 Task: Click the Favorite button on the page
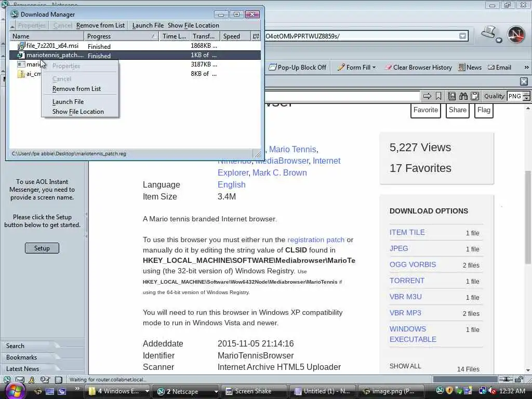[x=425, y=110]
